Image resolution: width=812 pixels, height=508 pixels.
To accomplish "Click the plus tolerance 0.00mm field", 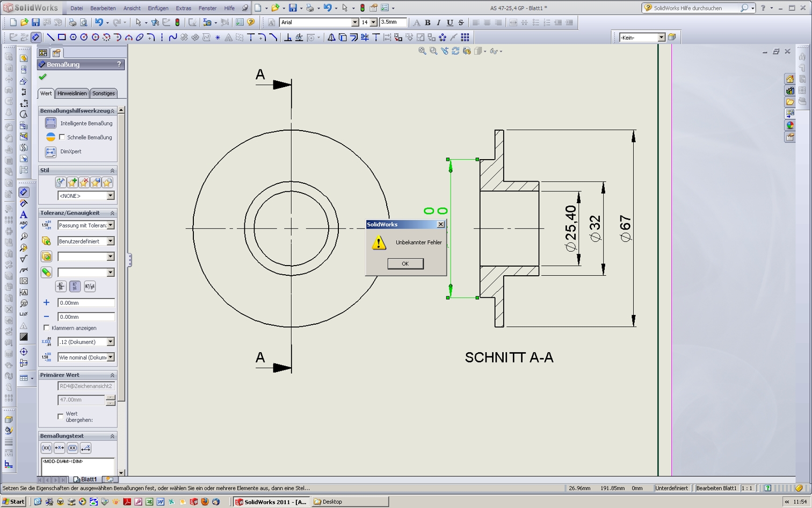I will coord(86,303).
